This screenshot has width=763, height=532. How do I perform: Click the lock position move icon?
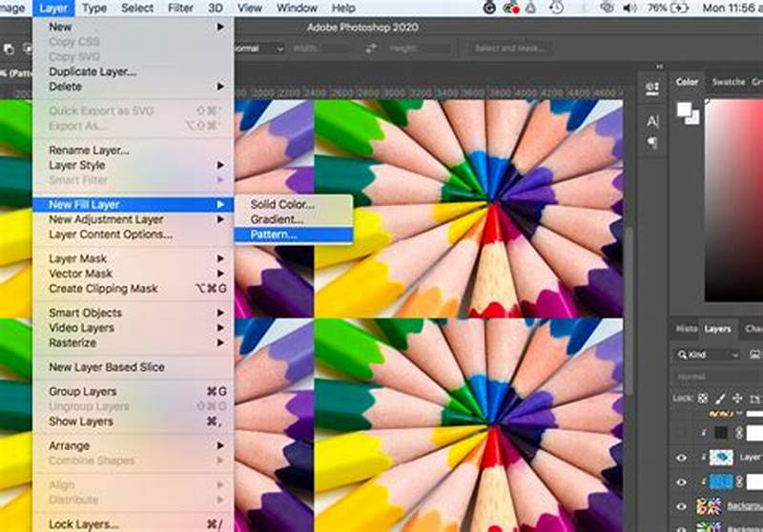point(737,399)
